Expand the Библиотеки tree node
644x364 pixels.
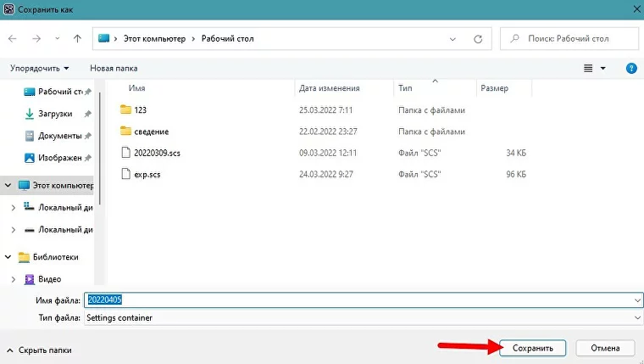[x=9, y=256]
